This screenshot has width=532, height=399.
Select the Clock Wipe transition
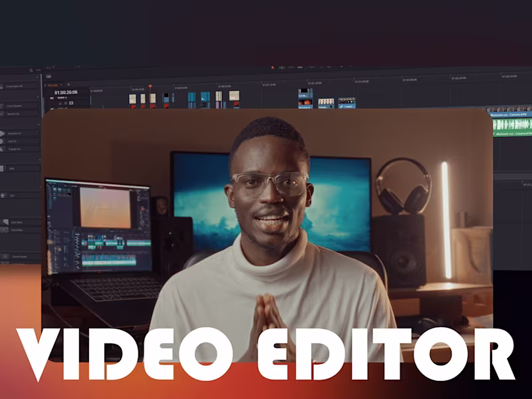pyautogui.click(x=21, y=222)
